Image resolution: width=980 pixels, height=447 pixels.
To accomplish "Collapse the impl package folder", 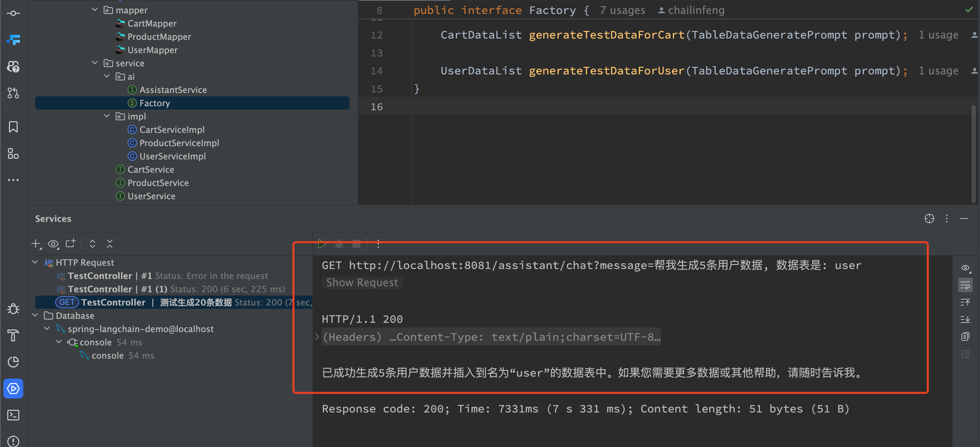I will click(x=107, y=116).
